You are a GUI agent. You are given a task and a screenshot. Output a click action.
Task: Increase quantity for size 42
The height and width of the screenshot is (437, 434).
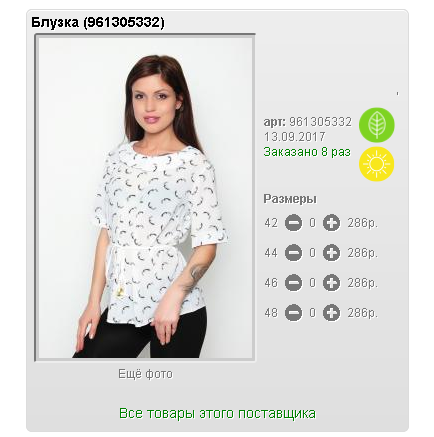(x=331, y=223)
